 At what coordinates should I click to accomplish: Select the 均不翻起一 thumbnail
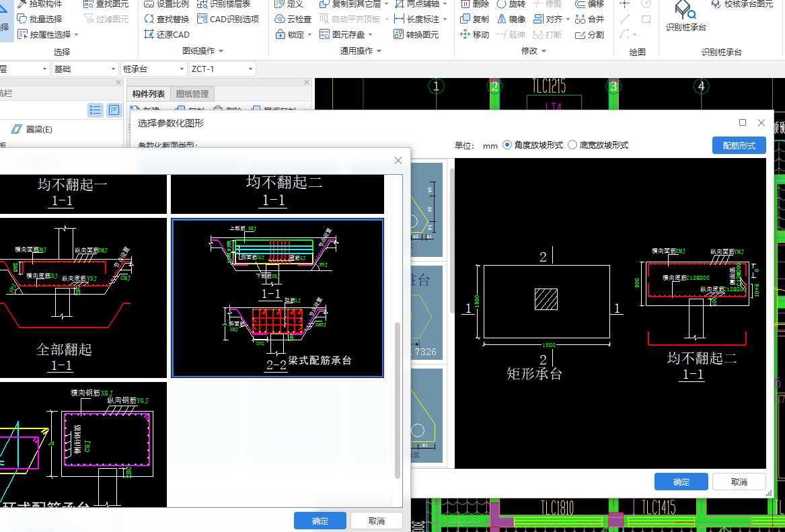[83, 194]
